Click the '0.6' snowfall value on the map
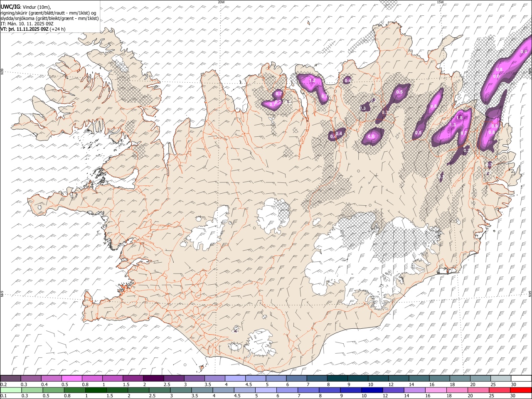Image resolution: width=532 pixels, height=399 pixels. [371, 136]
